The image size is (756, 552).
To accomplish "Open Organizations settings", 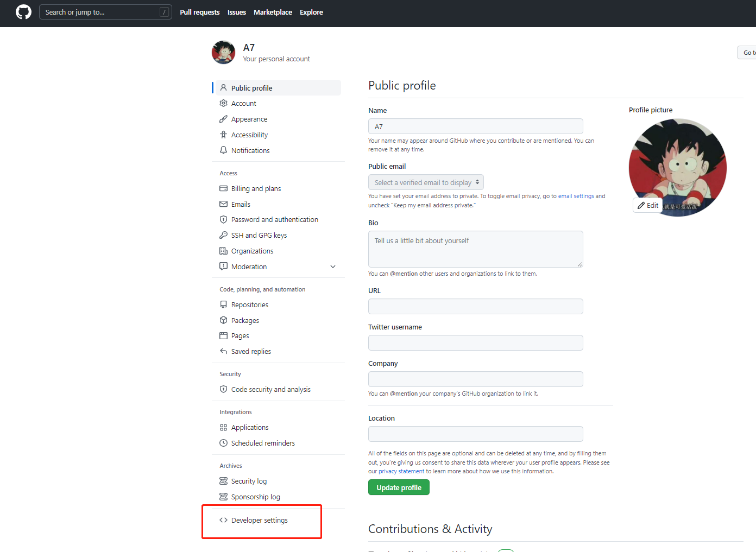I will 252,251.
